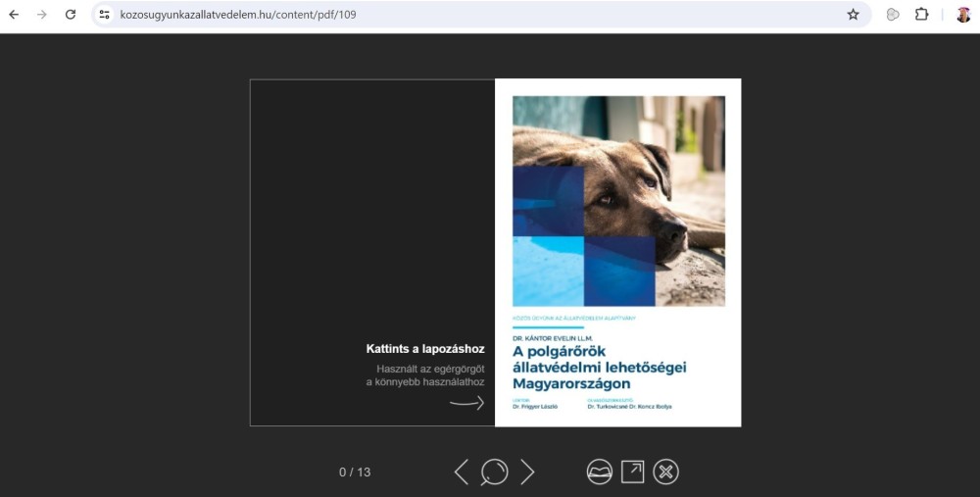Click the browser Reload button
This screenshot has height=497, width=980.
(71, 15)
